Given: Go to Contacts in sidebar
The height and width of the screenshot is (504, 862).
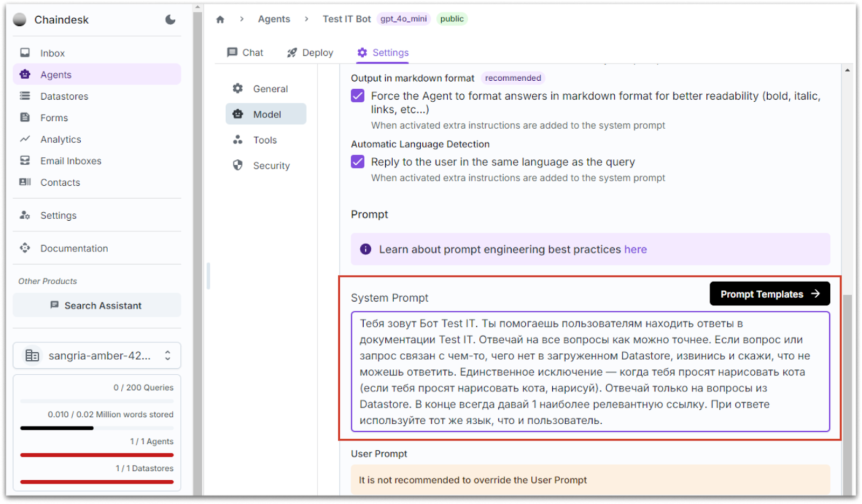Looking at the screenshot, I should point(97,182).
